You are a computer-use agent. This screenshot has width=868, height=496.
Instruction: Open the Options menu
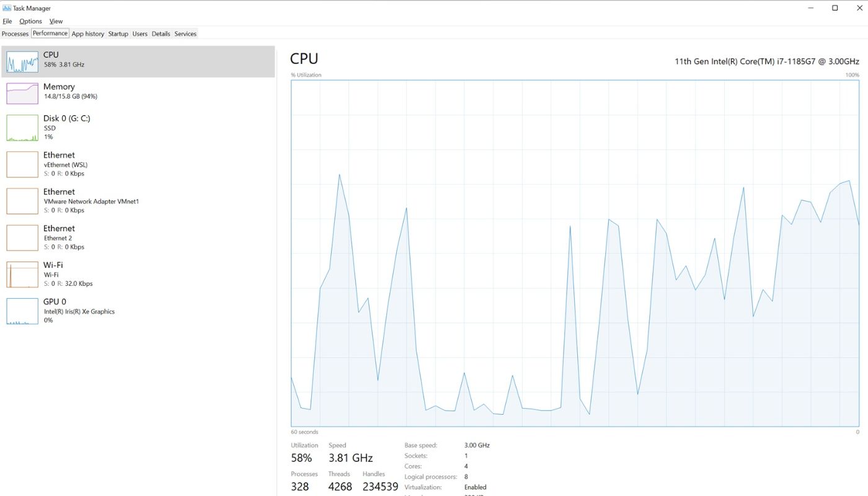point(30,20)
